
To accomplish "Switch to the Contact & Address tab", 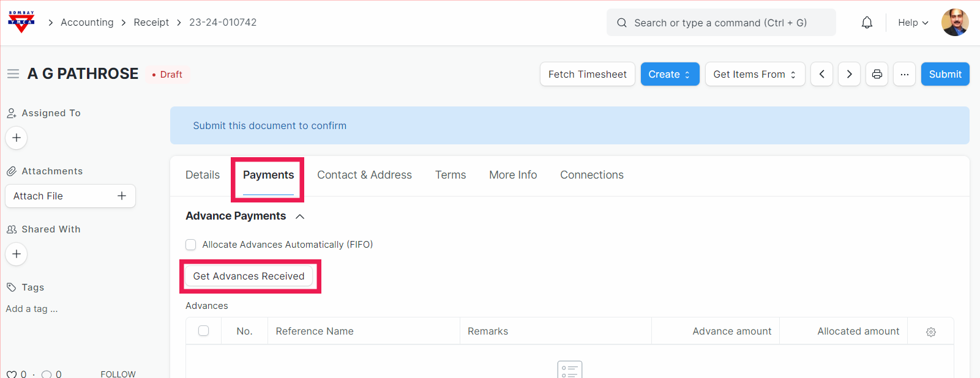I will click(364, 175).
